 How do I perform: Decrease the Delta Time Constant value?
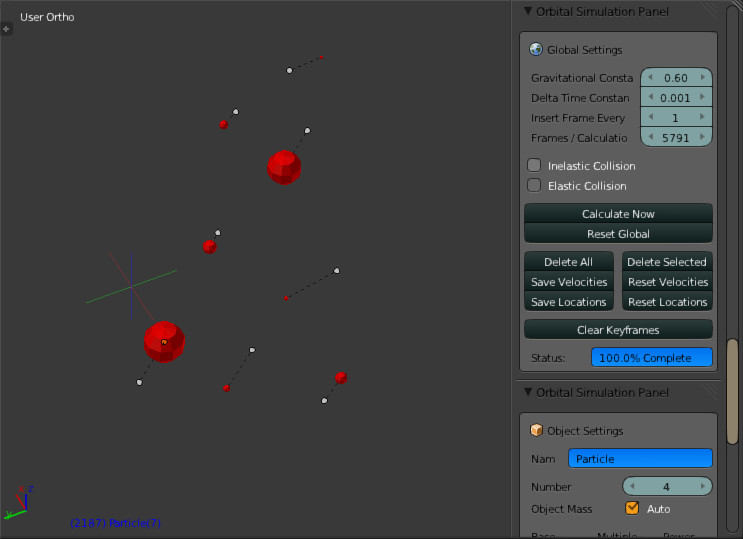[x=651, y=97]
